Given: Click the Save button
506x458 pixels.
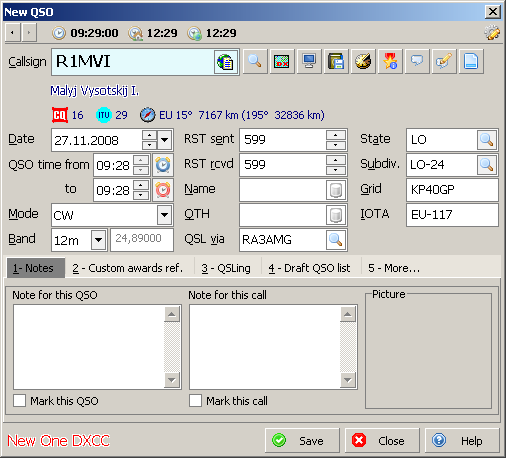Looking at the screenshot, I should (x=302, y=441).
